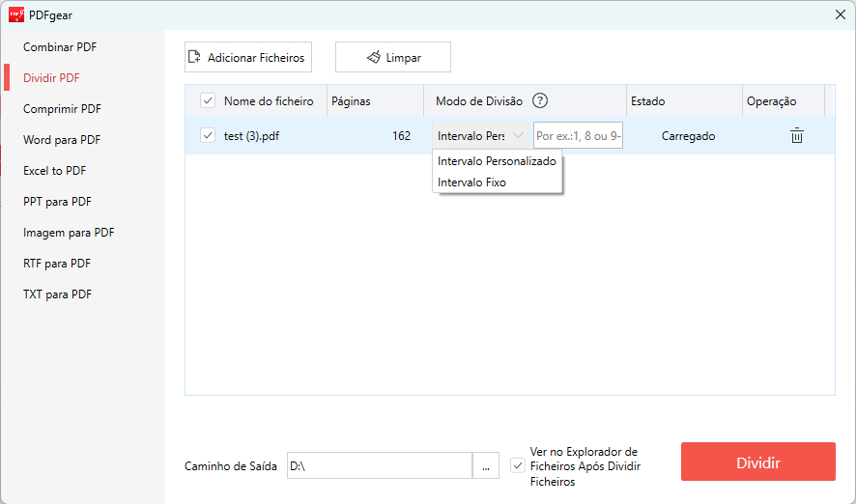Open Combinar PDF in sidebar
856x504 pixels.
[x=60, y=47]
